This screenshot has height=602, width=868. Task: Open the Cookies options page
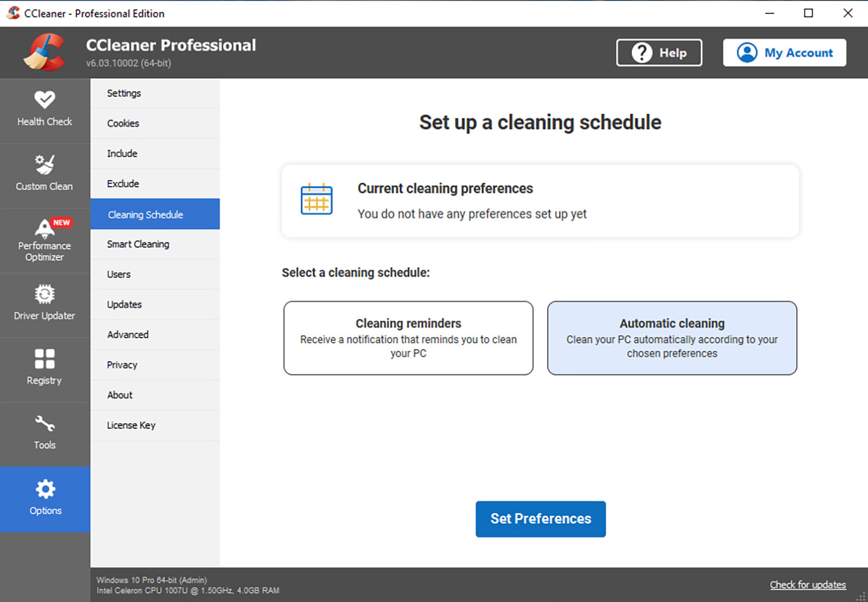tap(155, 123)
